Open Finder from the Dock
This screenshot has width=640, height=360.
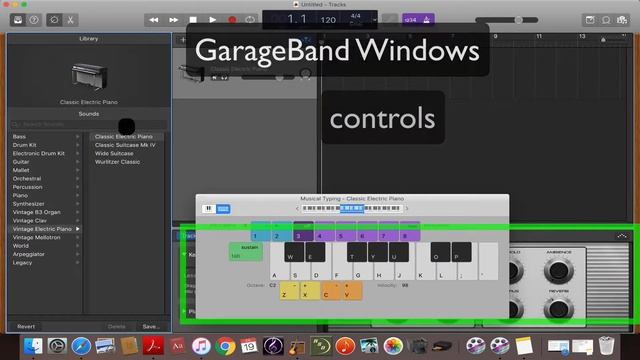tap(33, 346)
